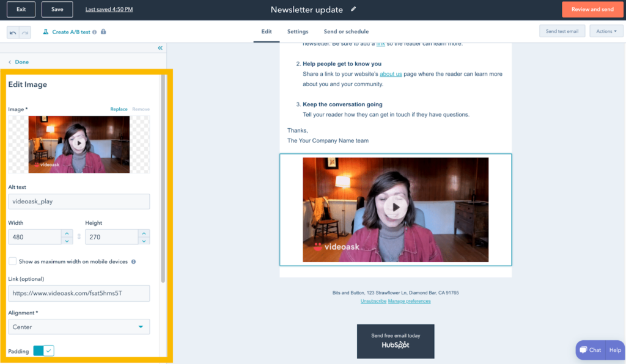This screenshot has width=626, height=364.
Task: Click 'The Your Company Name team' text
Action: (328, 140)
